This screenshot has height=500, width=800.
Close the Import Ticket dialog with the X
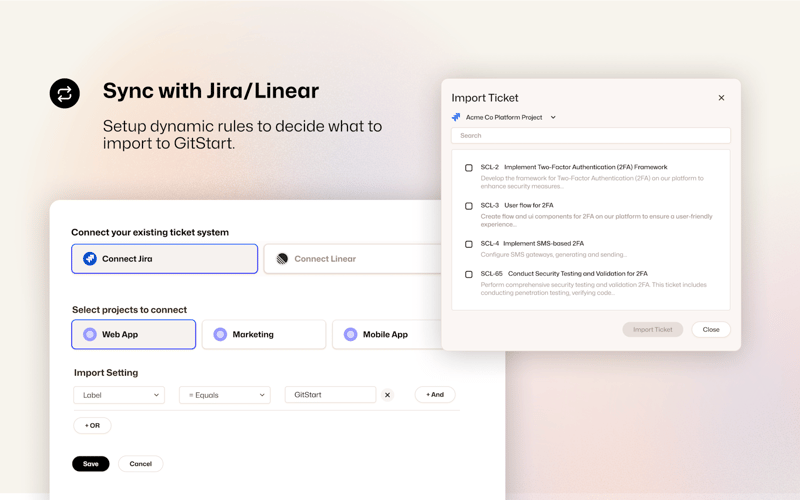(721, 97)
